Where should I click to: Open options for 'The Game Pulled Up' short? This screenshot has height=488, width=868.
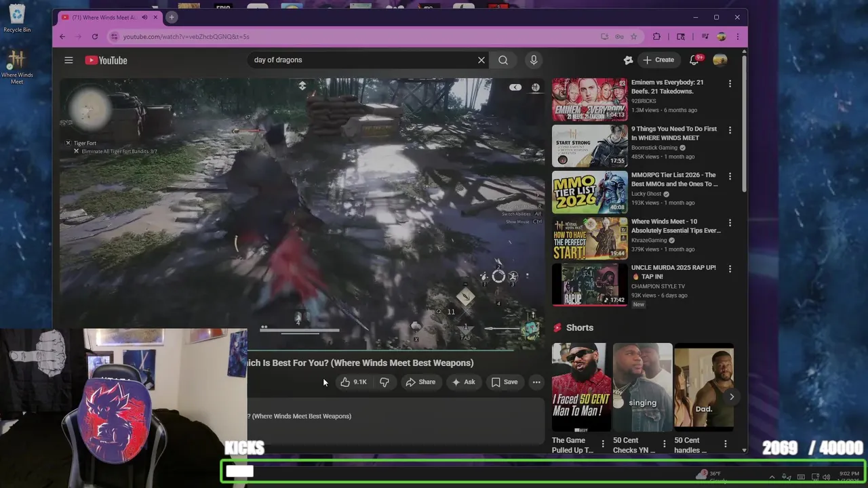coord(603,445)
